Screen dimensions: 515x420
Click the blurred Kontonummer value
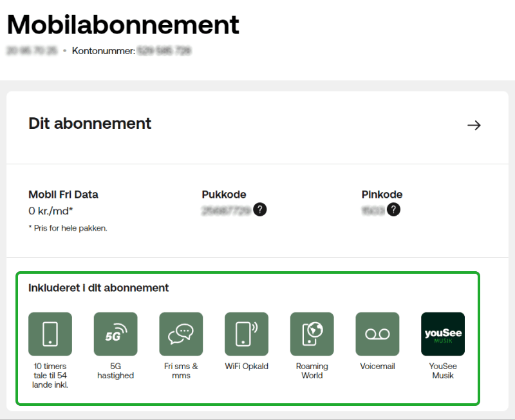coord(164,50)
